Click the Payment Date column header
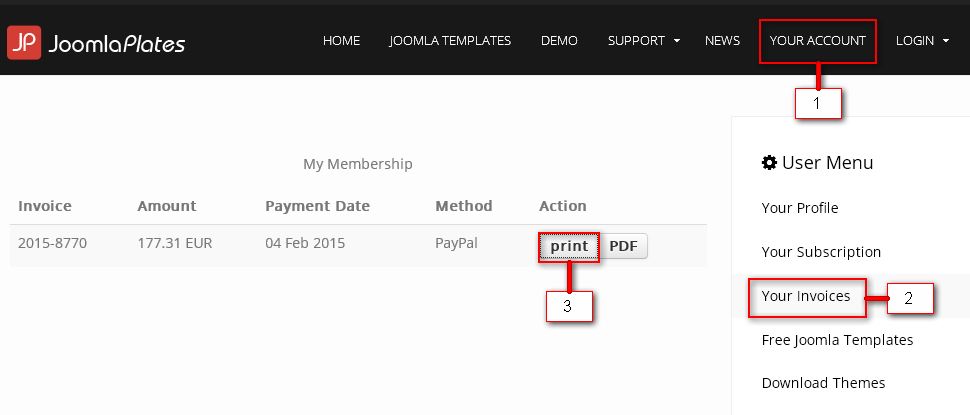Screen dimensions: 970x415 [317, 206]
